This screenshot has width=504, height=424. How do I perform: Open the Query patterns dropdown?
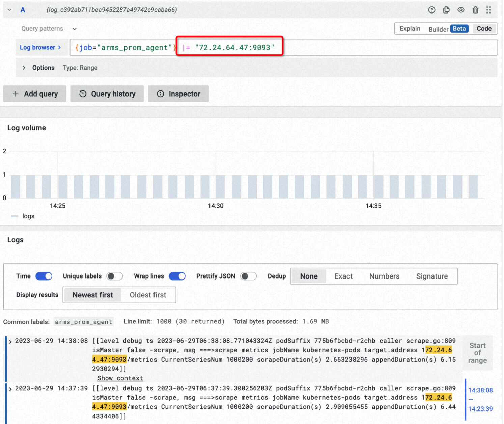pos(49,29)
